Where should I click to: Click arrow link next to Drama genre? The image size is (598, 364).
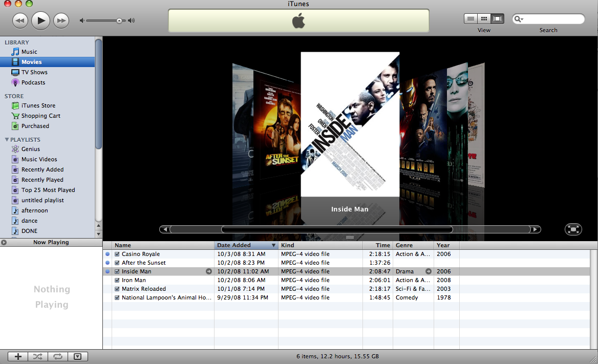(429, 271)
